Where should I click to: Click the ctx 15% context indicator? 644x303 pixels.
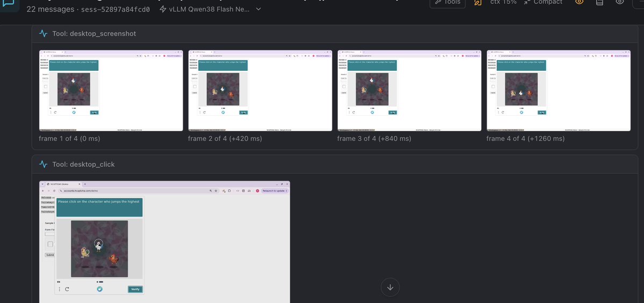tap(503, 3)
